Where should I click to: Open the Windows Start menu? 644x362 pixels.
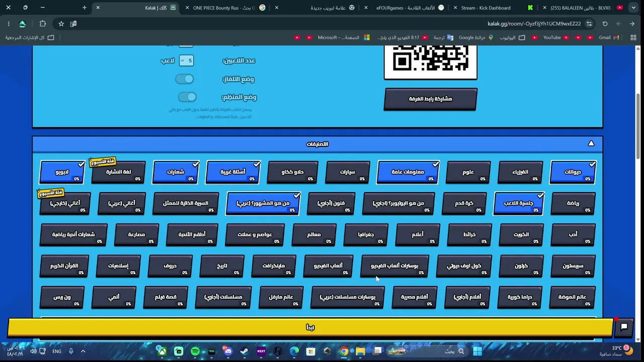(477, 351)
